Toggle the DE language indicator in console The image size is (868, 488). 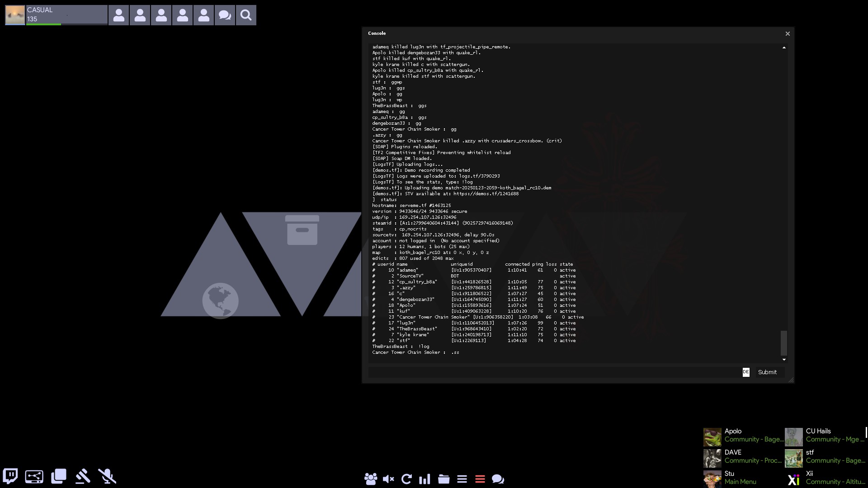[x=746, y=372]
